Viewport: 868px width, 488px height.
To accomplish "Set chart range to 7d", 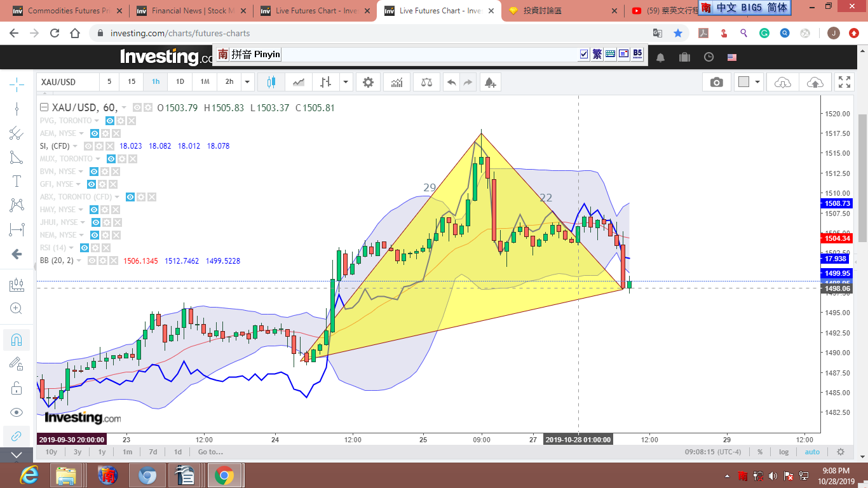I will tap(153, 452).
